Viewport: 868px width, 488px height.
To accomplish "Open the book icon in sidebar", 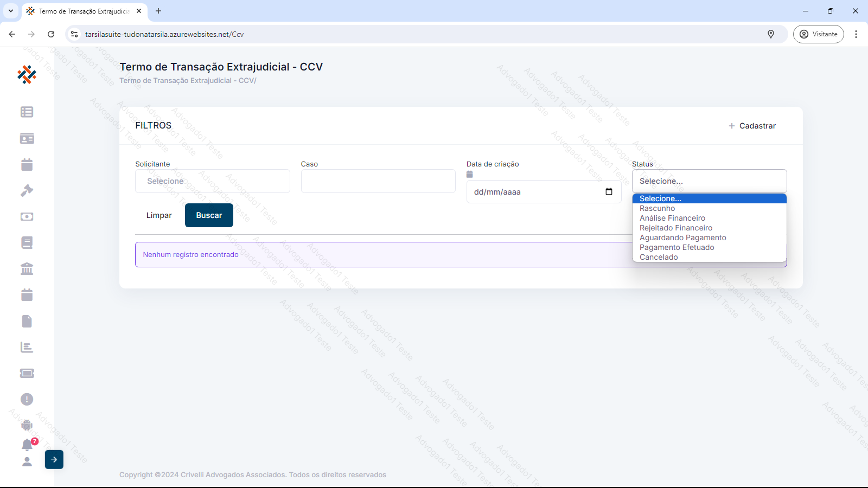I will click(x=27, y=242).
